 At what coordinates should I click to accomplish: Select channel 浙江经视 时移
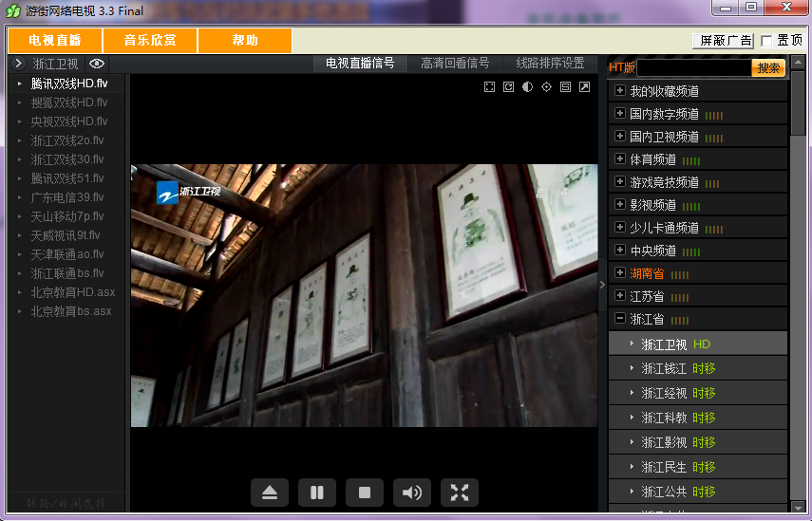coord(697,393)
